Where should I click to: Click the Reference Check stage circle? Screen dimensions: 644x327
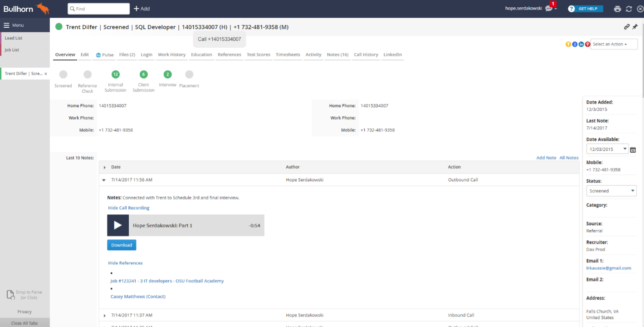pos(88,74)
